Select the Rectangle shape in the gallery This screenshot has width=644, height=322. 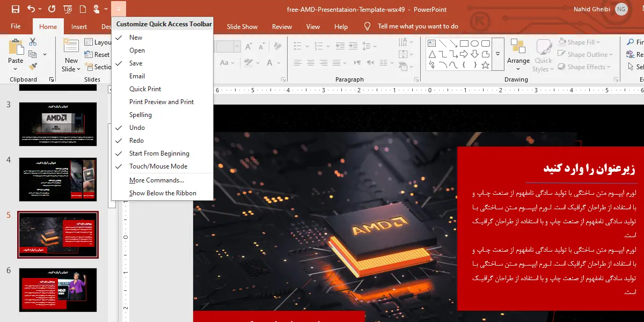[465, 43]
